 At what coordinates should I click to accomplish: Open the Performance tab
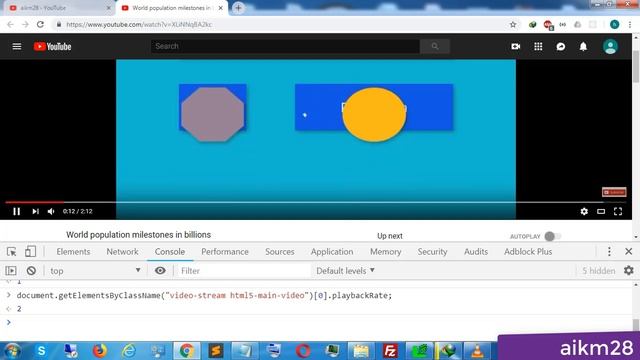click(225, 251)
